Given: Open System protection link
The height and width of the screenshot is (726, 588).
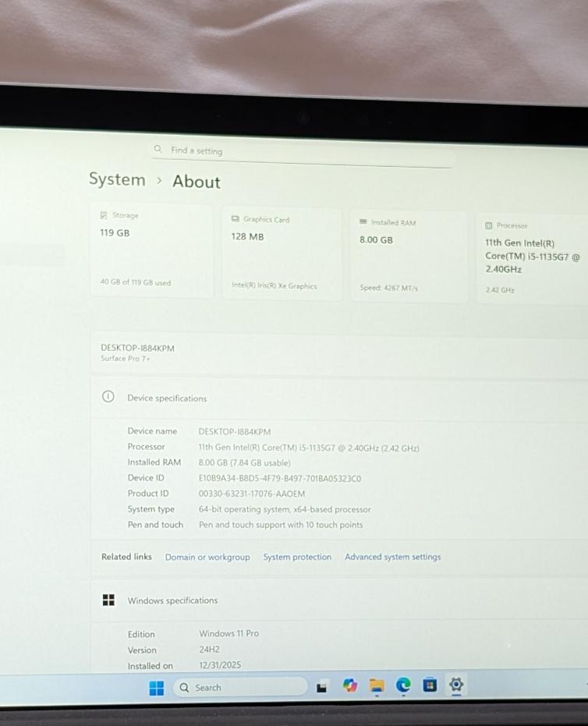Looking at the screenshot, I should [297, 557].
